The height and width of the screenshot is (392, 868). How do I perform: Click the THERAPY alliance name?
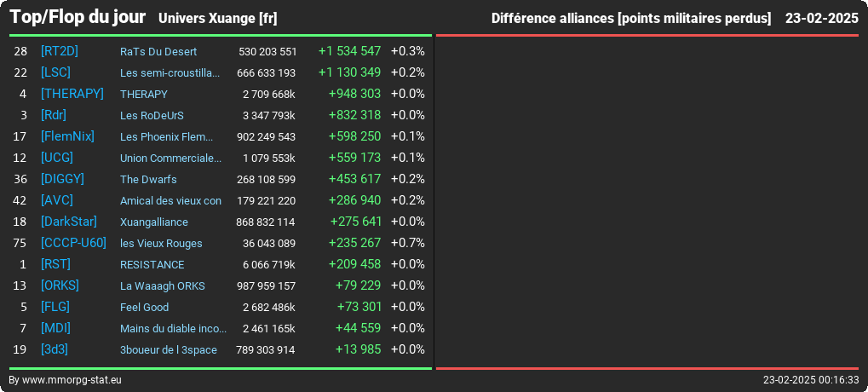[143, 94]
